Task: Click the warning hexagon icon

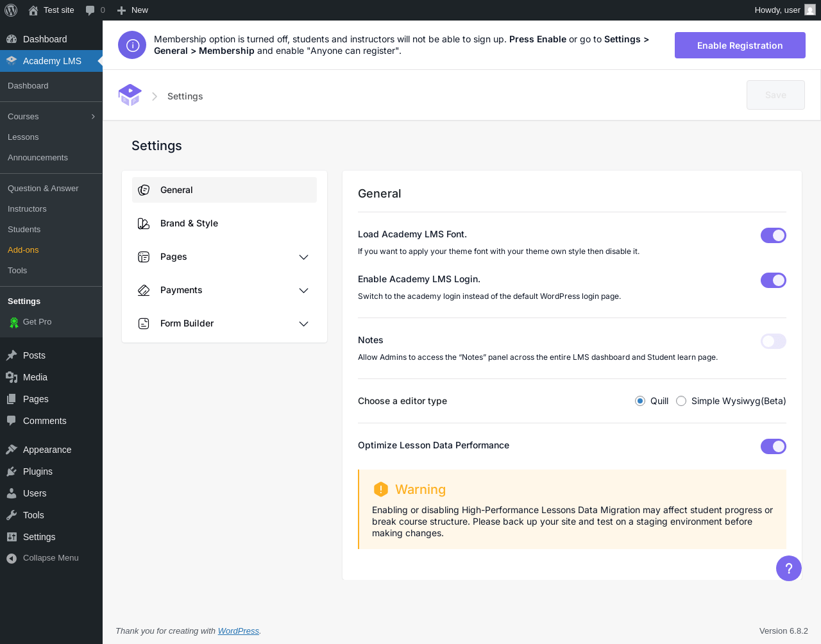Action: point(381,489)
